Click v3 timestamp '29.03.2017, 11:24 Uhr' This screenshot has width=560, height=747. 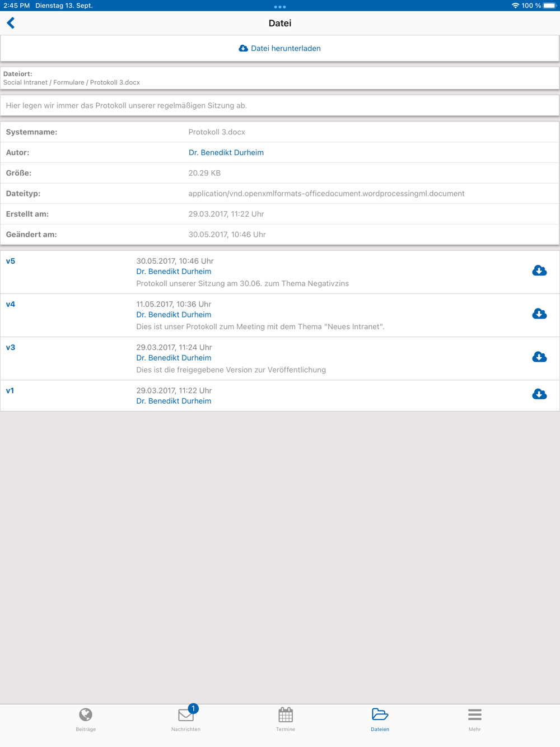[174, 347]
